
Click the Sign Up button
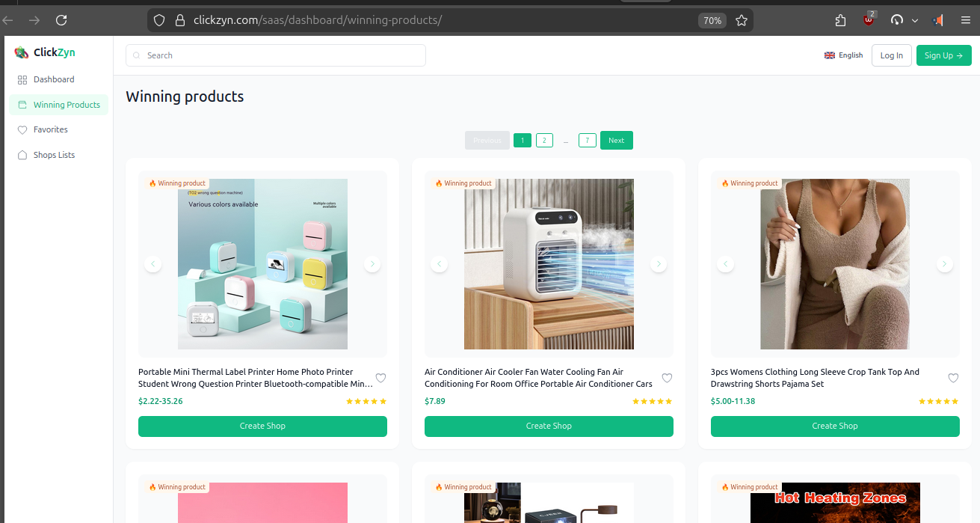point(943,55)
